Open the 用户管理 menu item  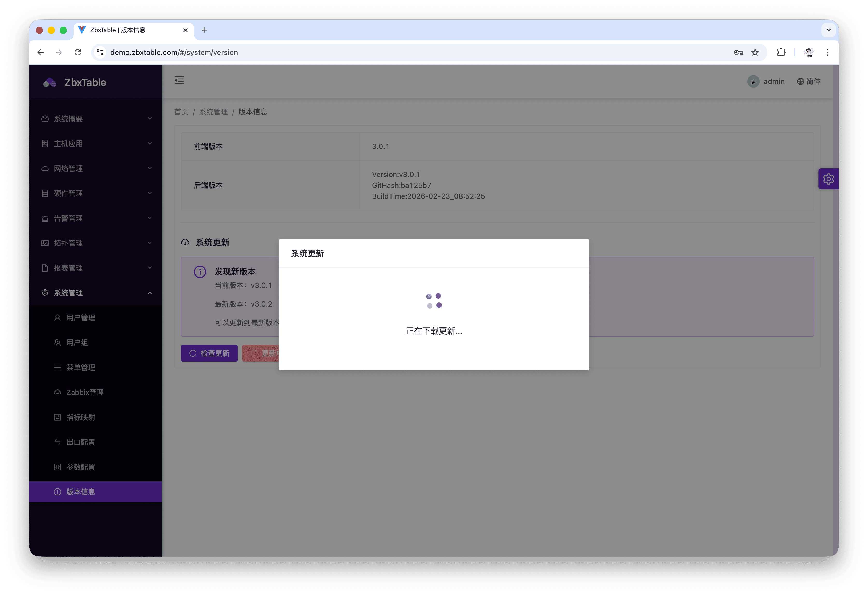(81, 318)
